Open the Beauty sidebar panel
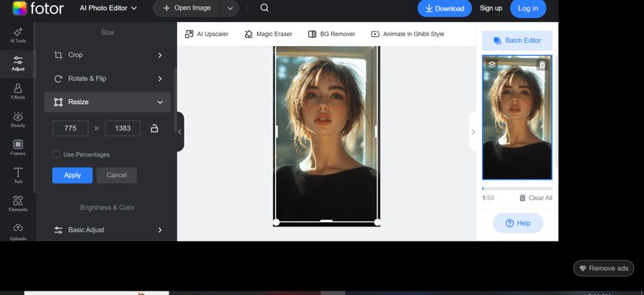Viewport: 644px width, 295px height. tap(18, 120)
